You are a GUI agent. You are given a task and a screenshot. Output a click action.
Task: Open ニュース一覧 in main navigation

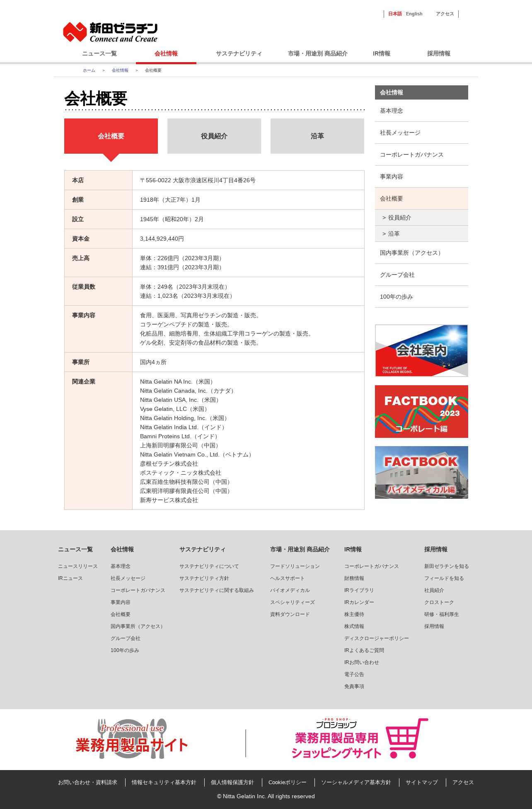pos(99,53)
